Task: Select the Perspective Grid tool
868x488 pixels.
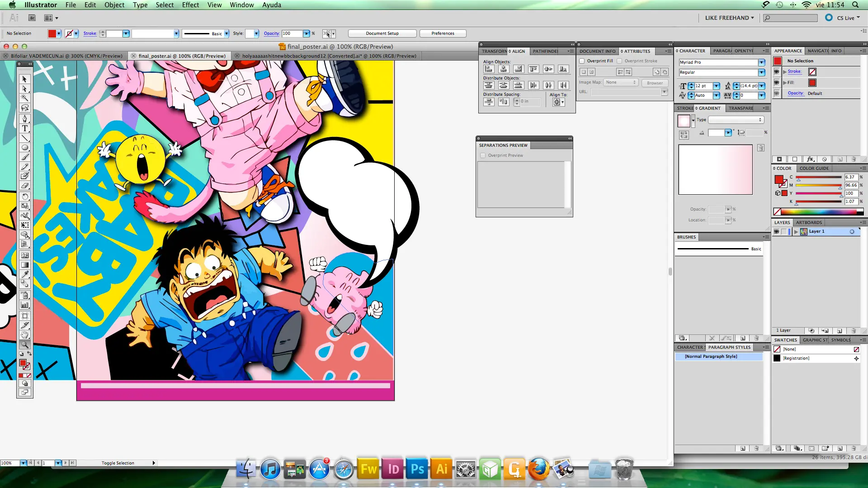Action: [x=24, y=244]
